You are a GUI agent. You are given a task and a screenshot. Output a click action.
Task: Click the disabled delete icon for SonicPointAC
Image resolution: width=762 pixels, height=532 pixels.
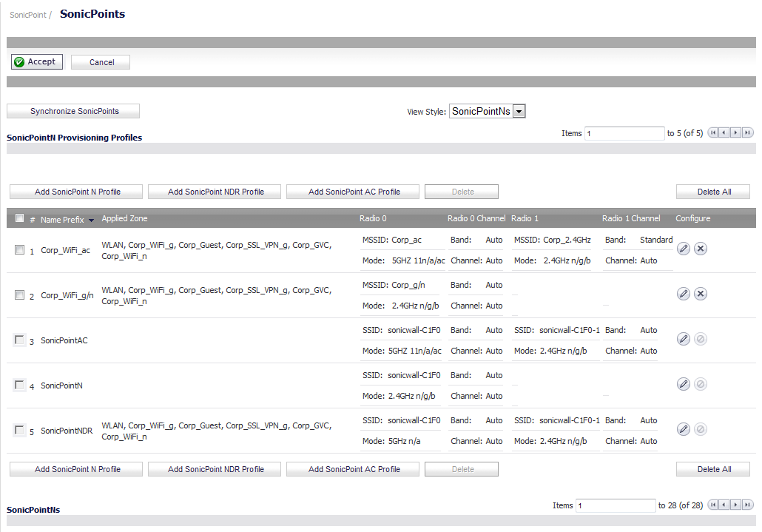click(701, 339)
